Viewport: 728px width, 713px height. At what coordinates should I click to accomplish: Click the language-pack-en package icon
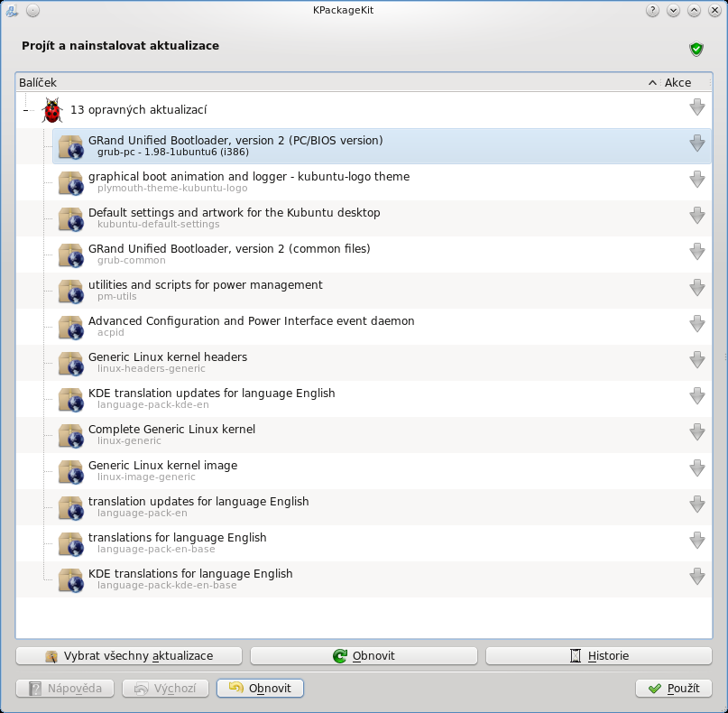tap(71, 508)
